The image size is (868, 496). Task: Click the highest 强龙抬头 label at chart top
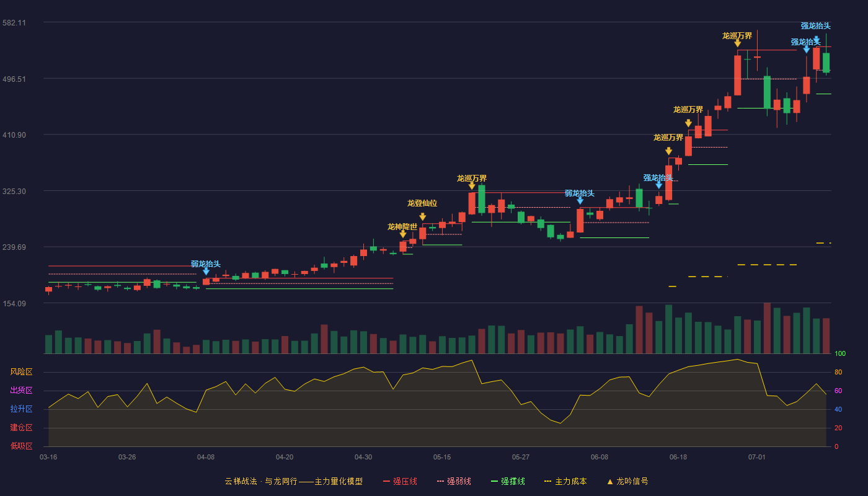click(x=815, y=26)
